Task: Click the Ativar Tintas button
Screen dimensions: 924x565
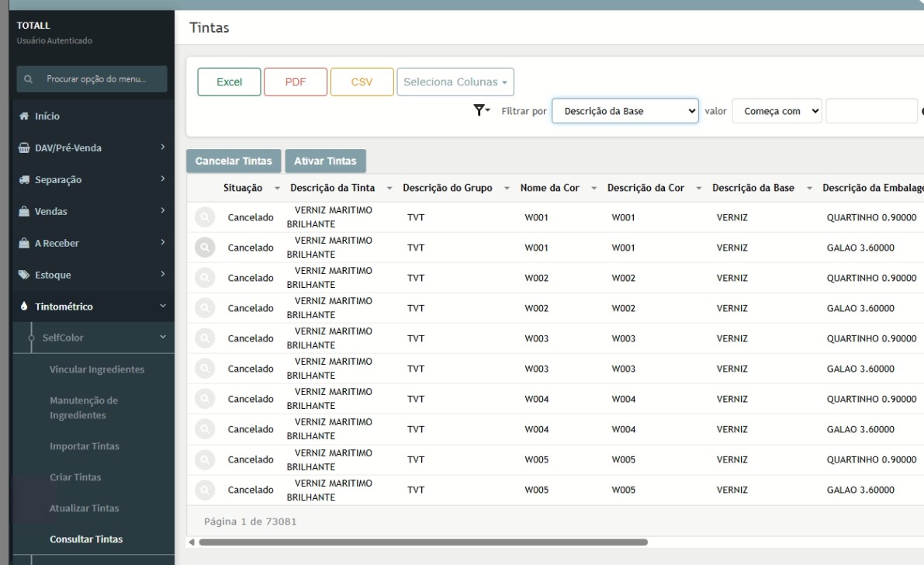Action: [325, 161]
